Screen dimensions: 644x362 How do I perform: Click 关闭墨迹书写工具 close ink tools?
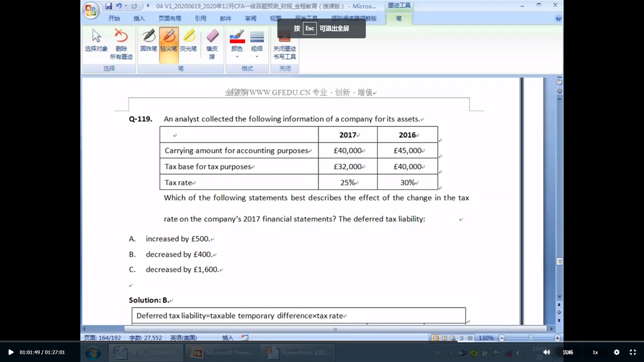[x=284, y=44]
